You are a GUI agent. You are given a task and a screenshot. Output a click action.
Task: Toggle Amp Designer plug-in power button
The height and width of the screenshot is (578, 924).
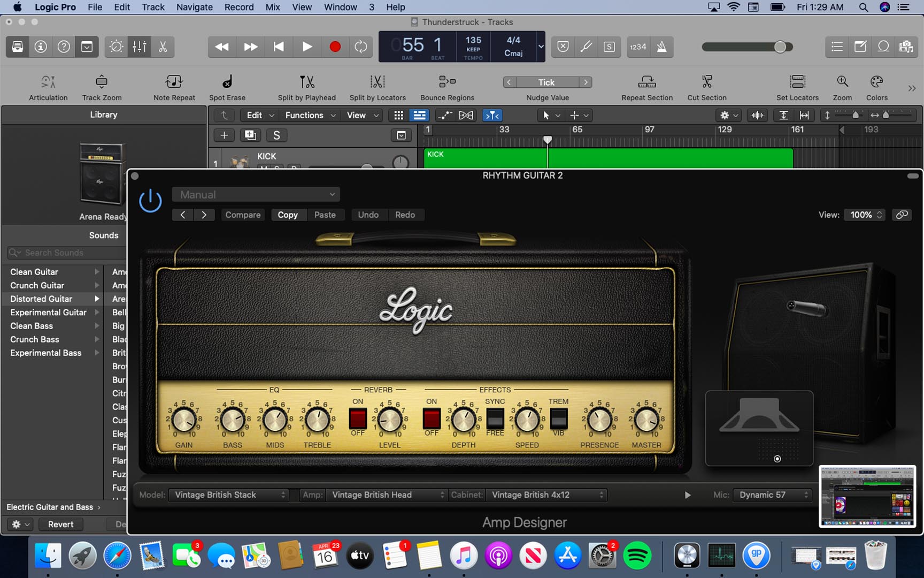pos(150,201)
